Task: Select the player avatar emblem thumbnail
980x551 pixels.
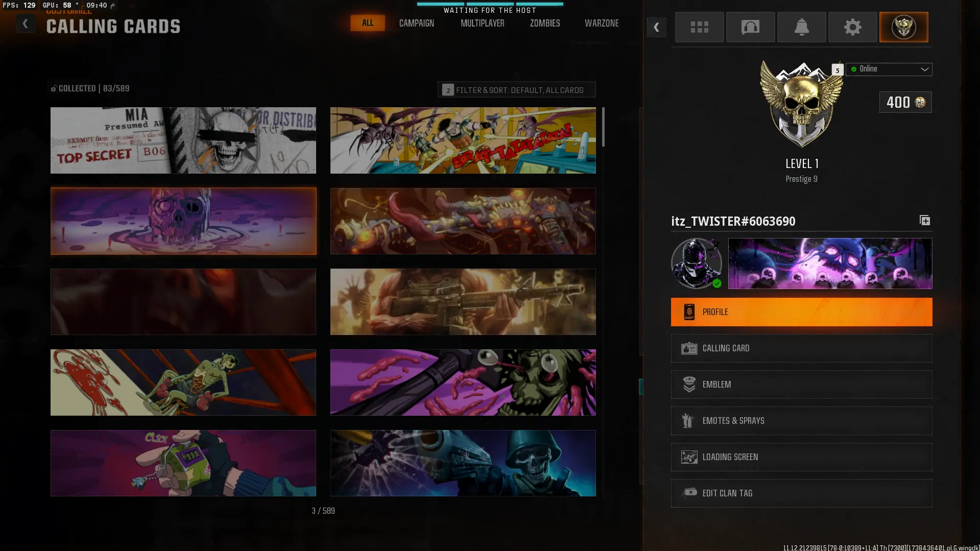Action: point(697,263)
